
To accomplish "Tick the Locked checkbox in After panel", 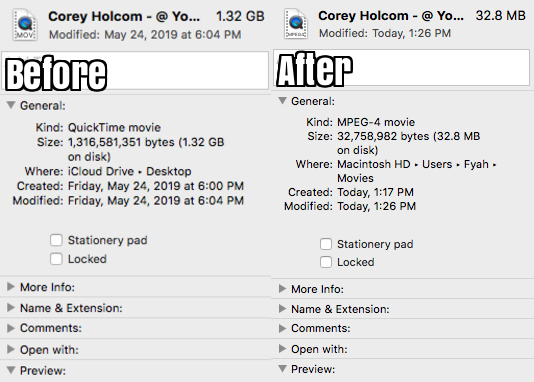I will tap(326, 262).
